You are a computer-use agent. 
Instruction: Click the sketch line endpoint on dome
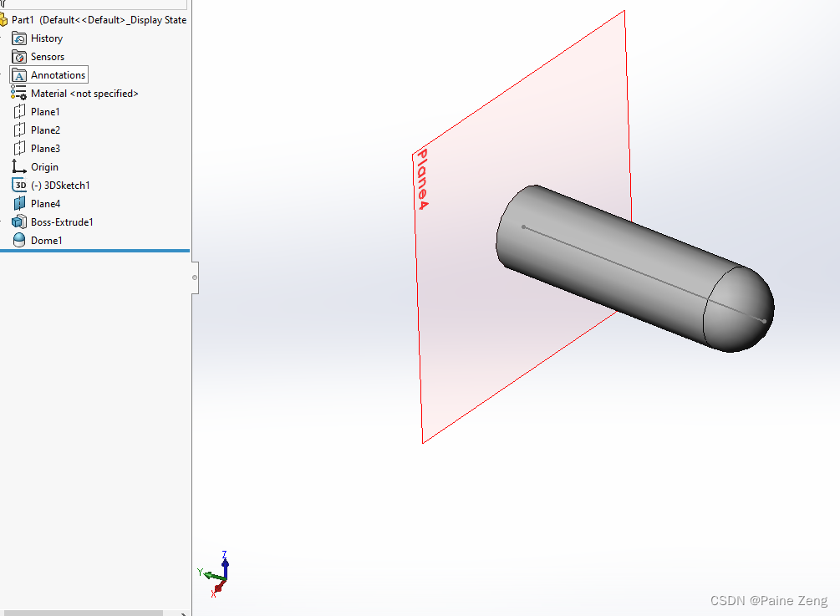point(764,322)
